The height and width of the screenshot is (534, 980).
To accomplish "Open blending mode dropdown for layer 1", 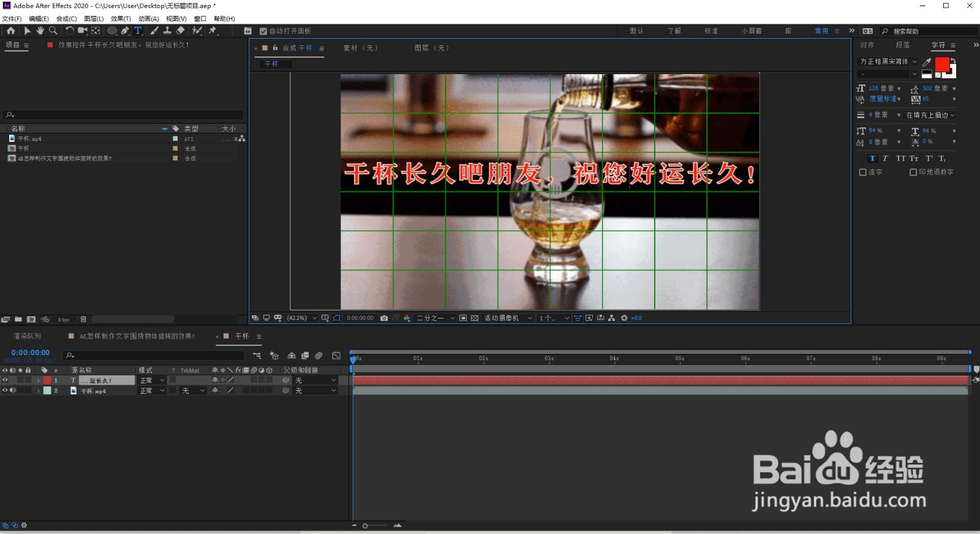I will tap(152, 380).
